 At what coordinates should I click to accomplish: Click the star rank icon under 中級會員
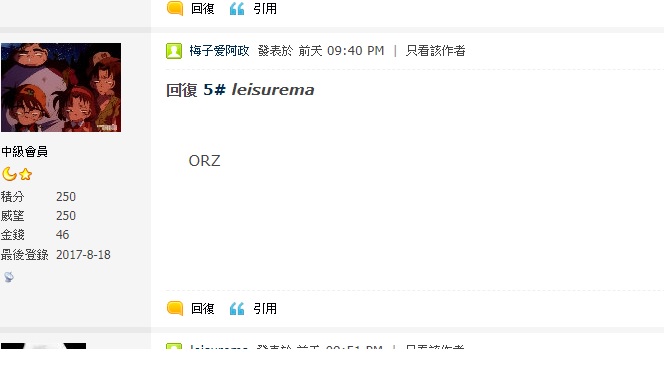coord(25,174)
